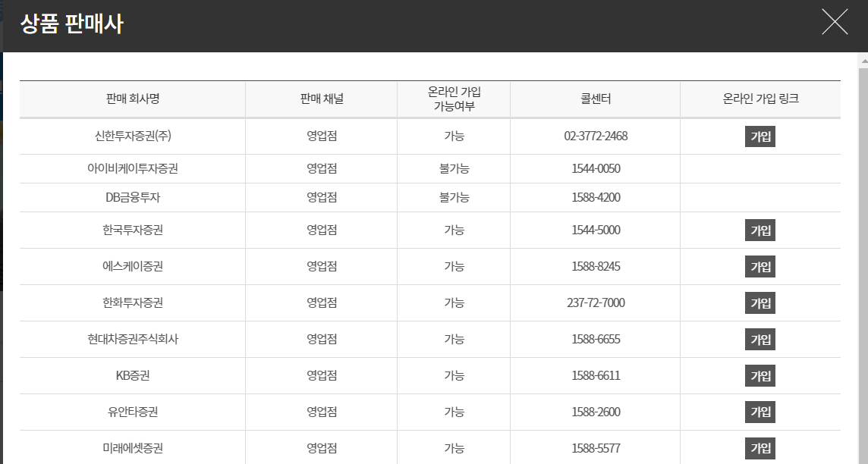Click company name 에스케이증권
868x464 pixels.
[x=133, y=267]
